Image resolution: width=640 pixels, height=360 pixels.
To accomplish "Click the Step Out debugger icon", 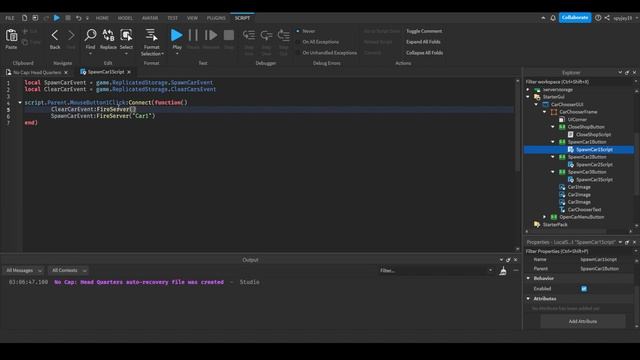I will [284, 36].
